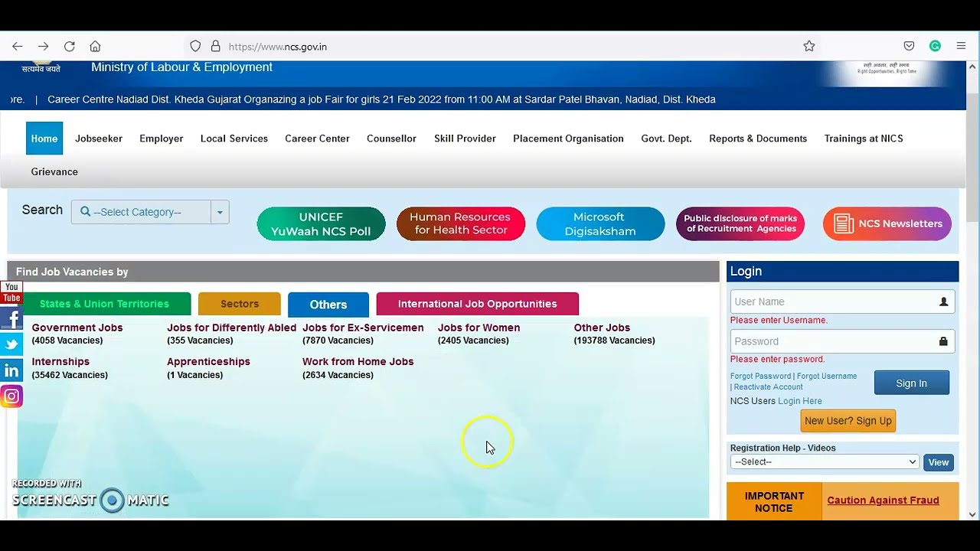Viewport: 980px width, 551px height.
Task: Reload the page with refresh icon
Action: click(x=70, y=47)
